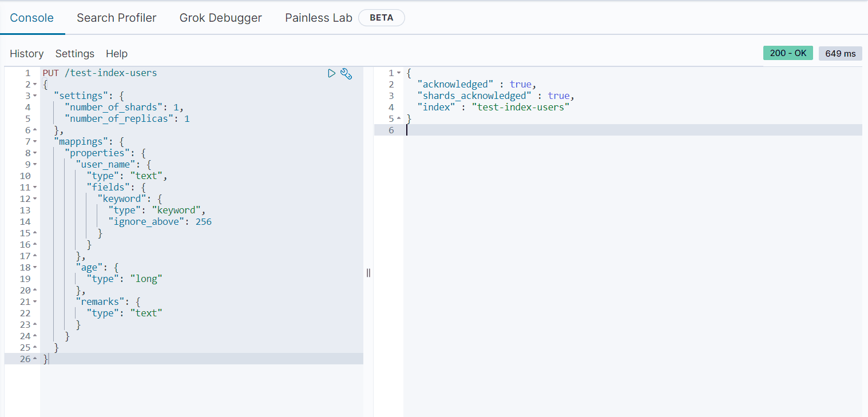
Task: Fold the "age" block on line 18
Action: [35, 268]
